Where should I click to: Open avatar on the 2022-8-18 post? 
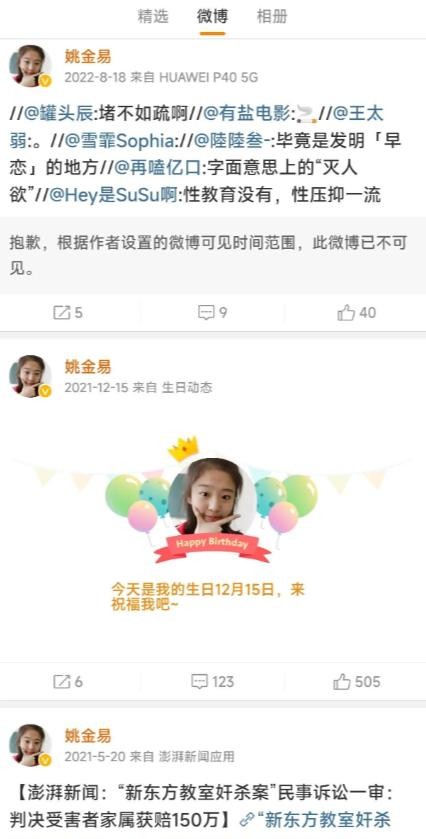(x=31, y=66)
